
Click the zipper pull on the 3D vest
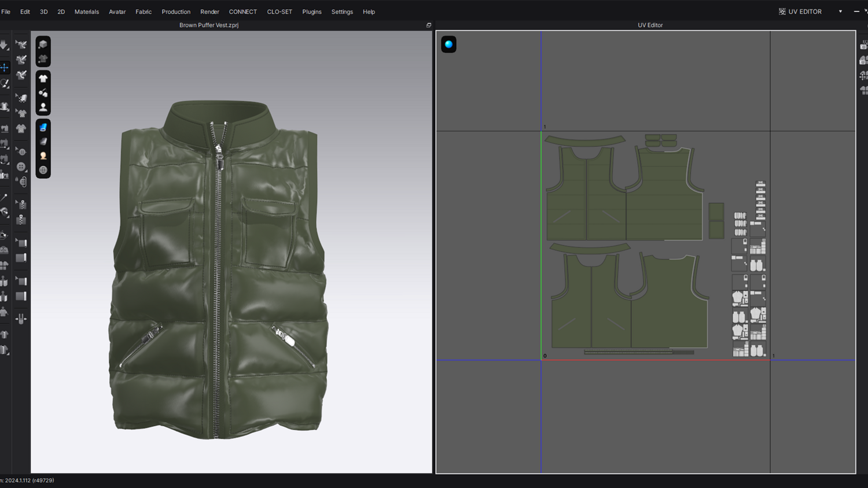(219, 156)
